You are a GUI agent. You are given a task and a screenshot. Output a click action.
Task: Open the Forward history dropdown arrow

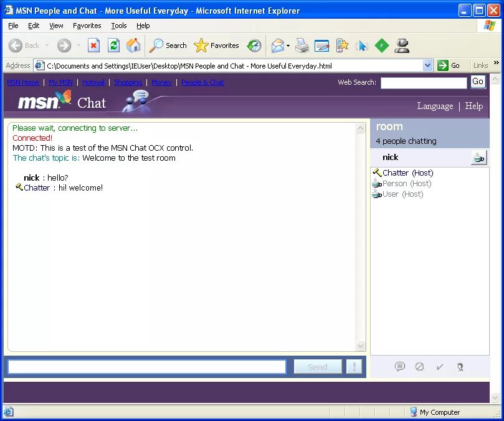(78, 45)
